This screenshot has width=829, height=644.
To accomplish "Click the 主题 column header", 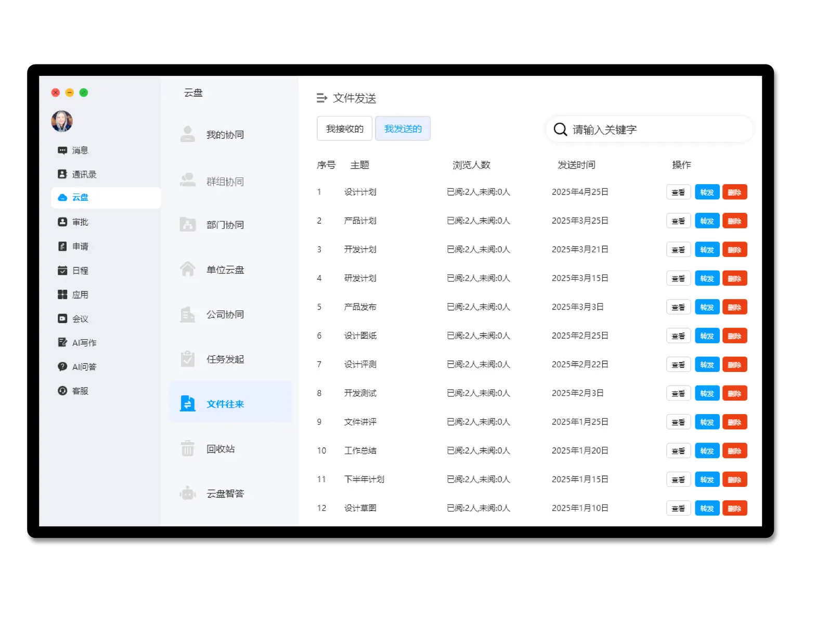I will 359,165.
